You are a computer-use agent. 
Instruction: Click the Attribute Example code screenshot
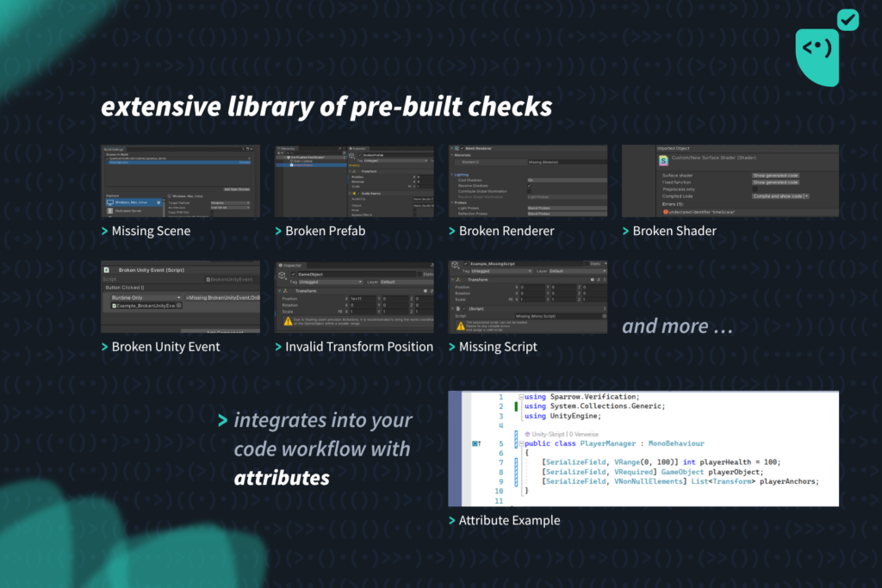643,448
